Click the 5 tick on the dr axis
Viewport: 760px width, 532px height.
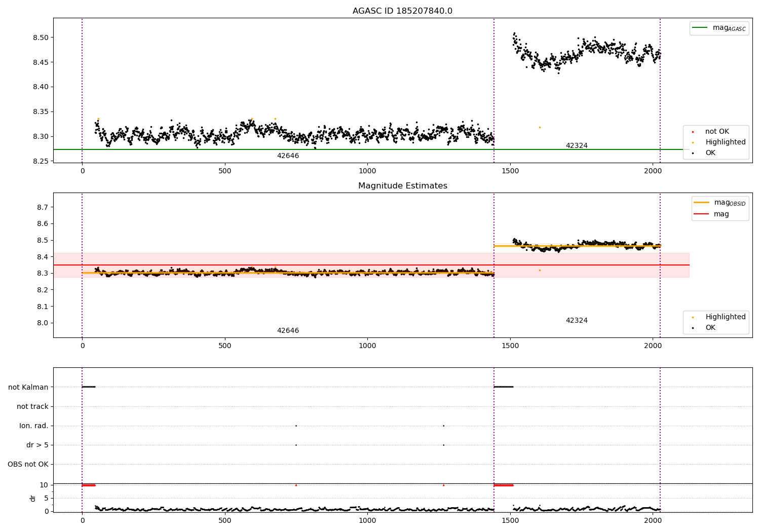click(46, 499)
